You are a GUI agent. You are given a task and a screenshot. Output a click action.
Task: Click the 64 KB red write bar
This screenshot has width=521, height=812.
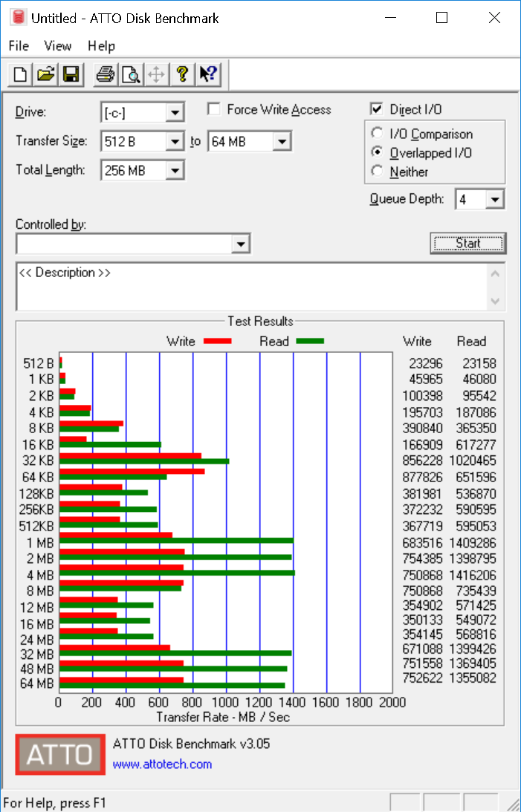pos(132,471)
